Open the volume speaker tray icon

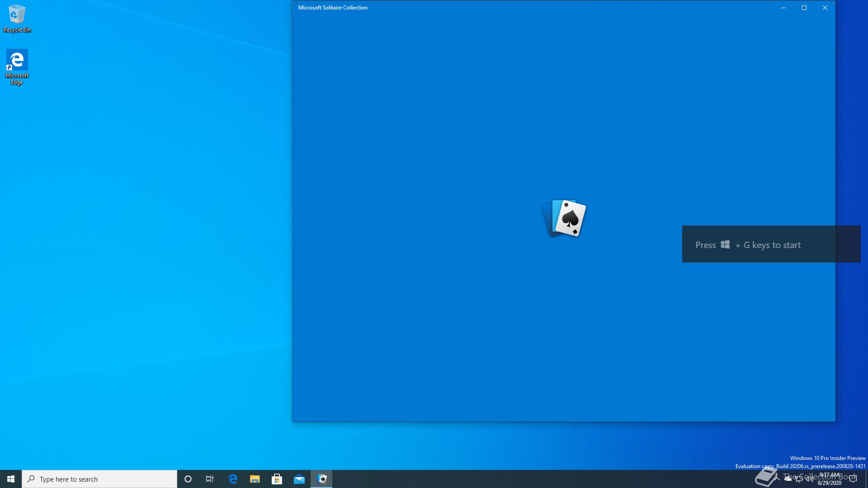[x=810, y=479]
